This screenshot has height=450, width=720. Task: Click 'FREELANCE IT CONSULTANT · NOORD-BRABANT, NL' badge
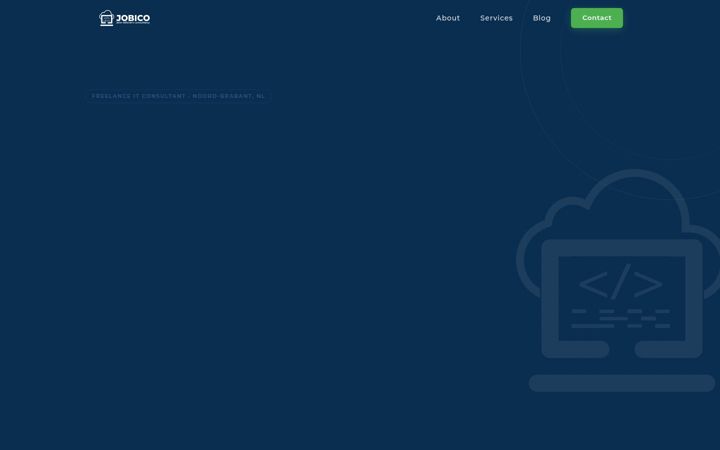[x=178, y=96]
